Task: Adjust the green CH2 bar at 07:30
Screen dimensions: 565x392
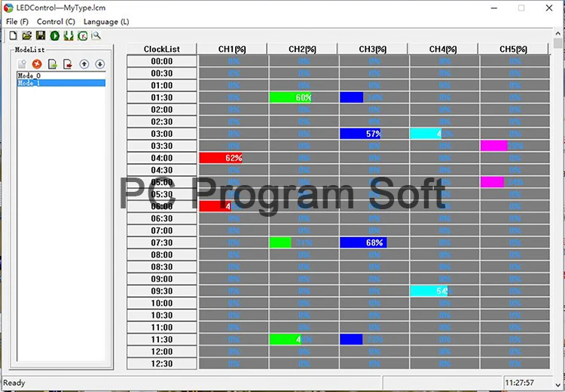Action: tap(280, 242)
